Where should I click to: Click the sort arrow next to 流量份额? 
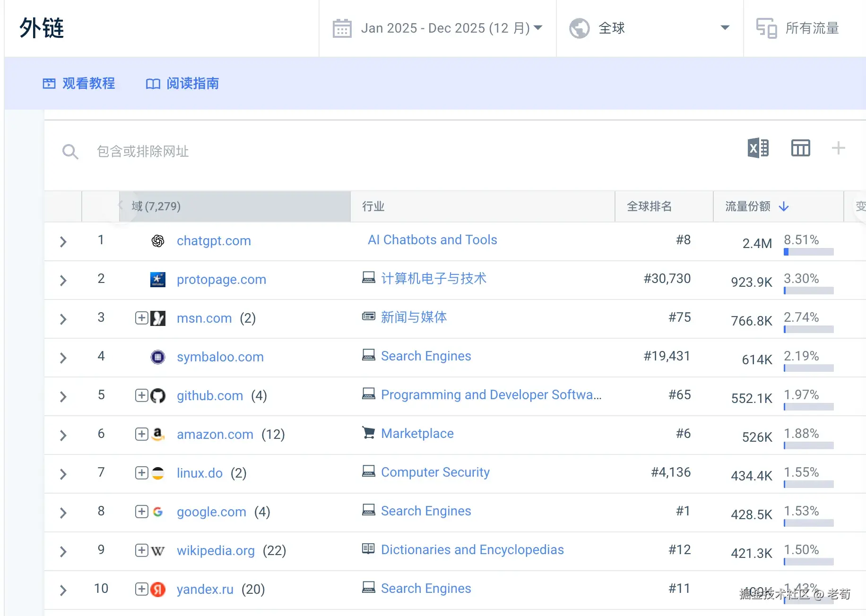[x=784, y=206]
